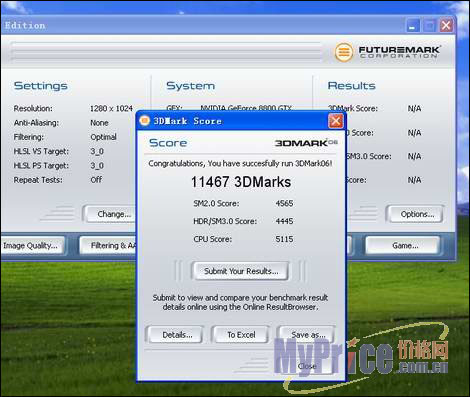This screenshot has height=397, width=470.
Task: Click the CPU Score value 5115
Action: click(x=284, y=239)
